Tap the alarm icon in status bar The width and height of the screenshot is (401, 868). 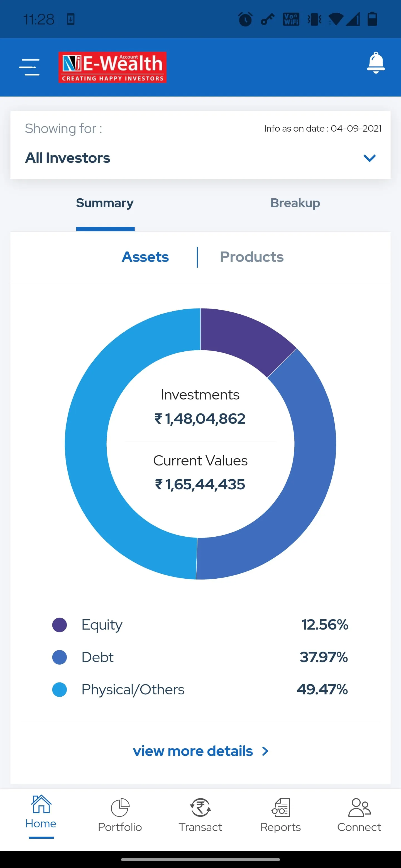tap(245, 19)
